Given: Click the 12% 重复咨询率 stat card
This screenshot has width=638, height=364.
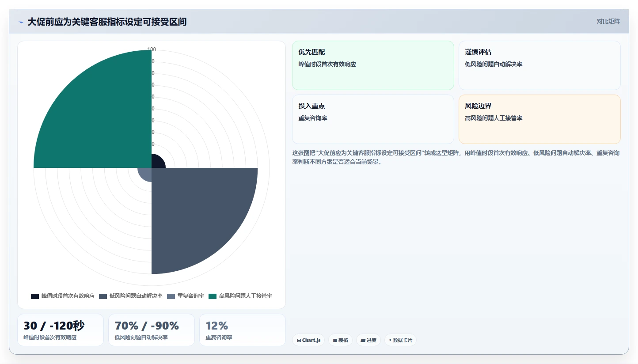Looking at the screenshot, I should click(x=243, y=330).
